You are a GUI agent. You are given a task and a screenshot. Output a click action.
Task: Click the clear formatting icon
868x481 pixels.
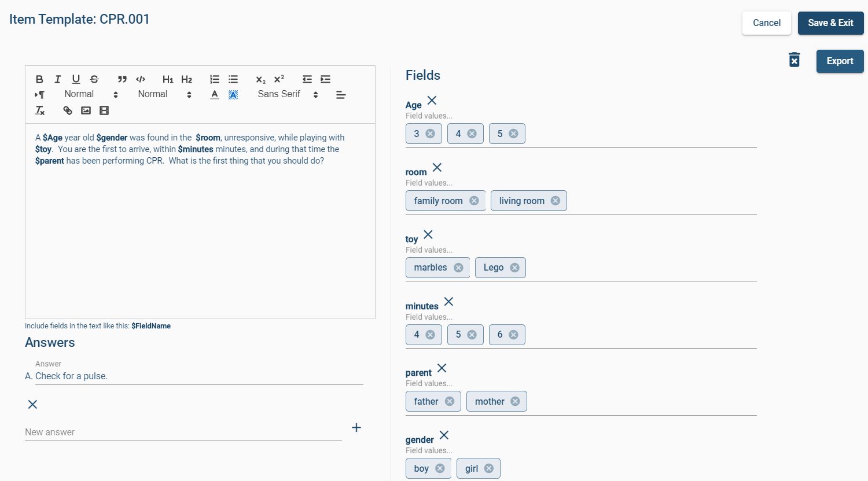[39, 110]
